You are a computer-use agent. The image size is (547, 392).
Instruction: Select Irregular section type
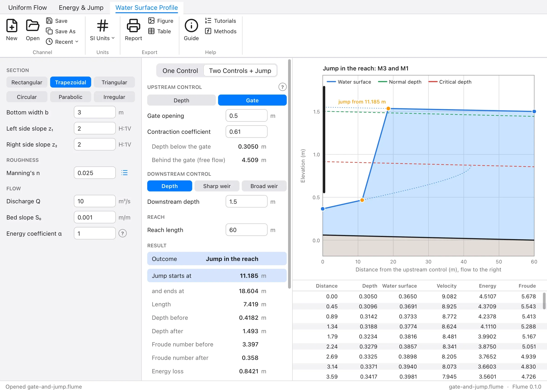pos(114,97)
